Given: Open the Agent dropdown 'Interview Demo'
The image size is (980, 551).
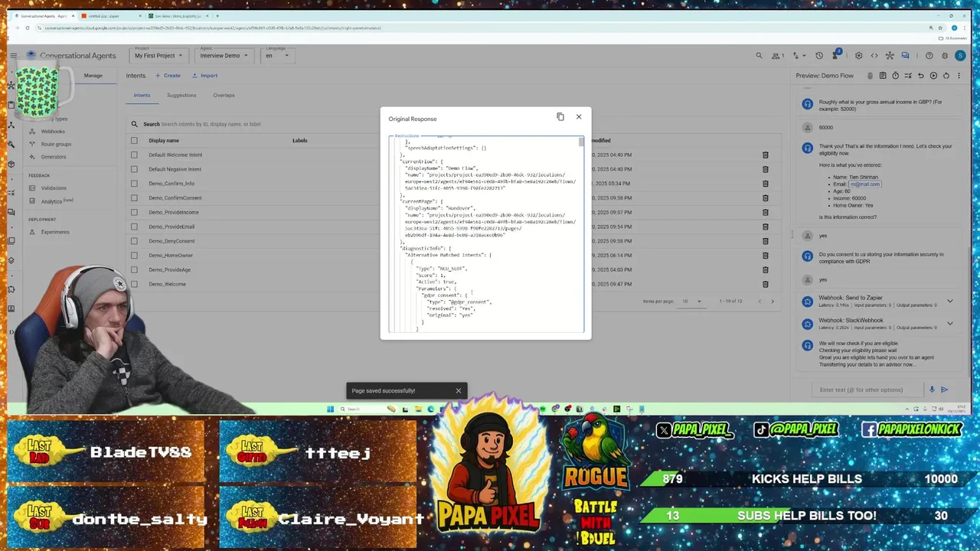Looking at the screenshot, I should point(224,55).
